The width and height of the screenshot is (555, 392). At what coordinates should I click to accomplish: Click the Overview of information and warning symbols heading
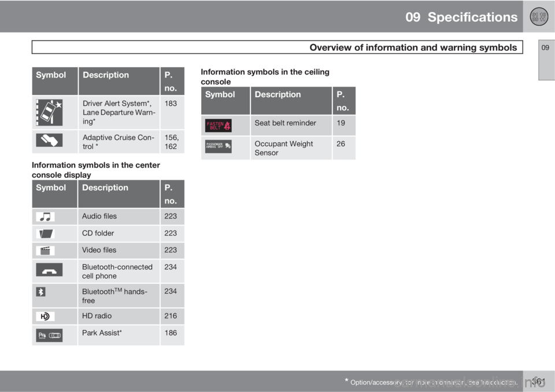coord(413,47)
